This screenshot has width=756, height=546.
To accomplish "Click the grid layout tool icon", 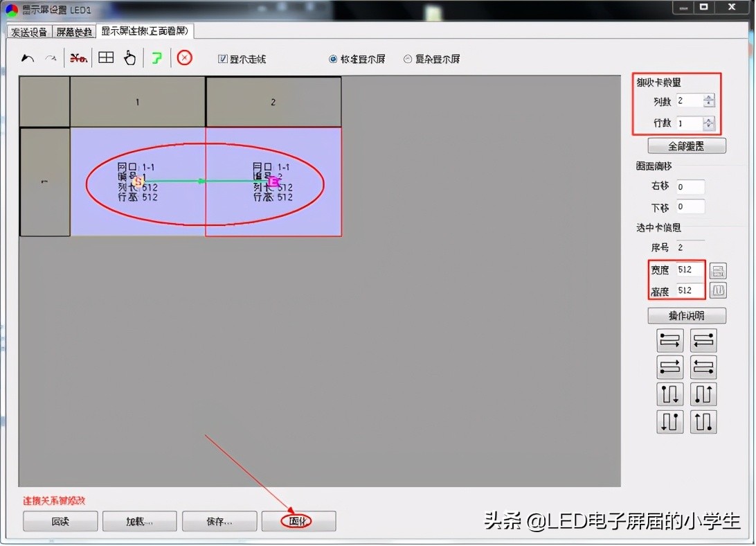I will tap(105, 58).
